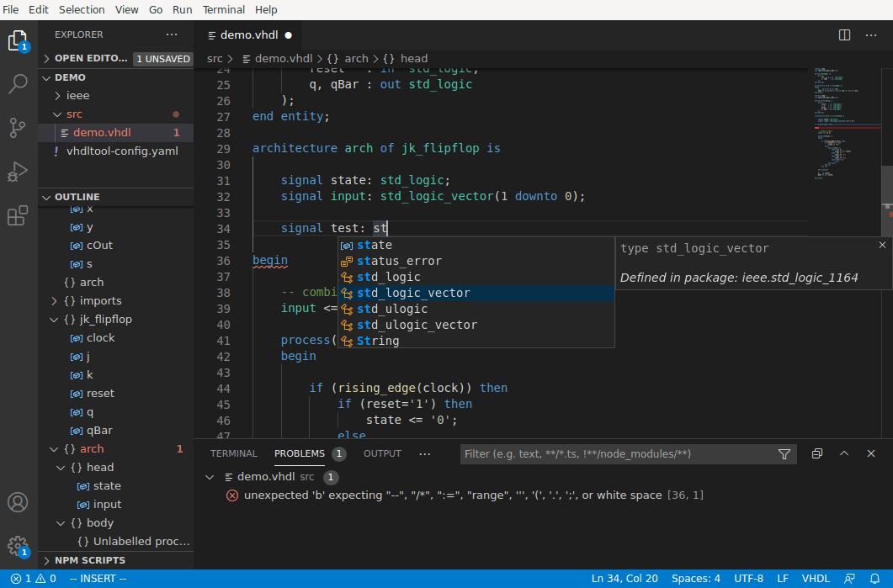Open the notifications bell in status bar
The height and width of the screenshot is (588, 893).
[x=874, y=579]
